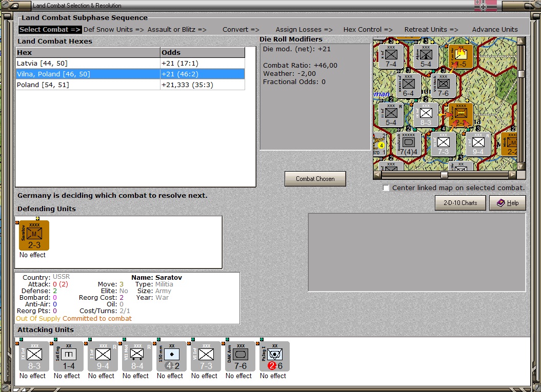Click the German flag icon in title bar
Viewport: 541px width, 392px height.
(486, 6)
